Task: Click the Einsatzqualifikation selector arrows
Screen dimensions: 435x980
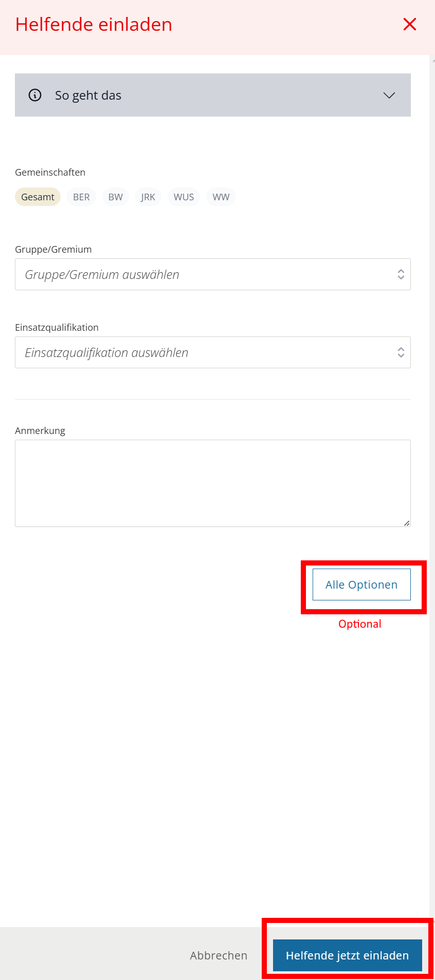Action: point(401,353)
